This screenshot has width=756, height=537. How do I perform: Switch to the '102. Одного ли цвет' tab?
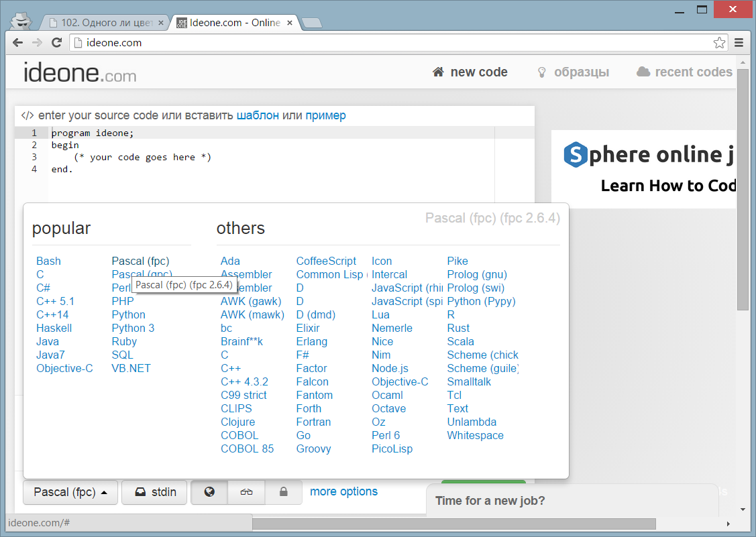104,23
